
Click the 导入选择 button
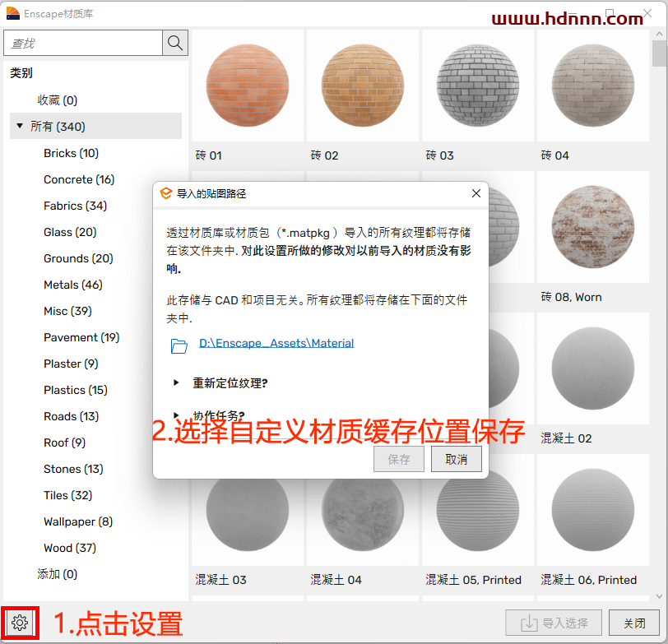(554, 623)
